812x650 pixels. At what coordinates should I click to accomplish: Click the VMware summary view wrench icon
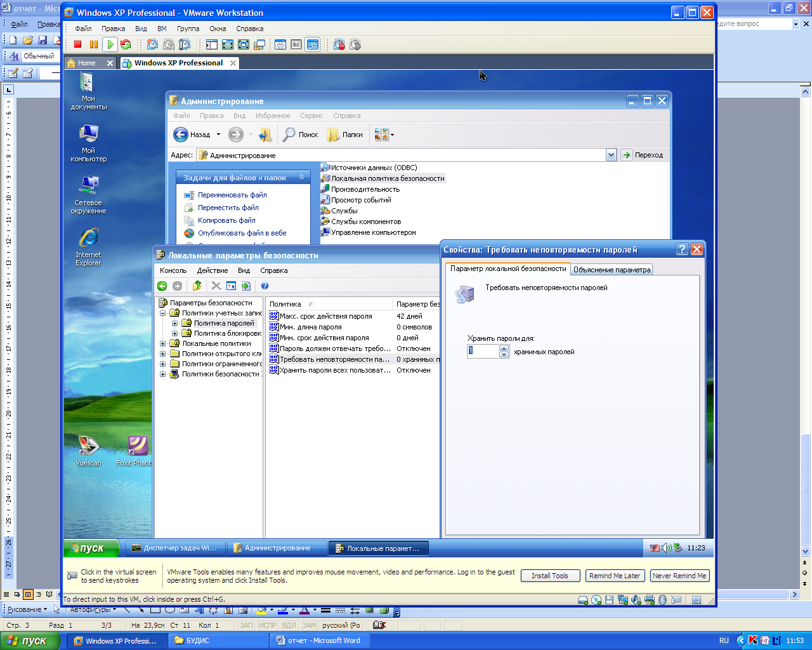(280, 44)
